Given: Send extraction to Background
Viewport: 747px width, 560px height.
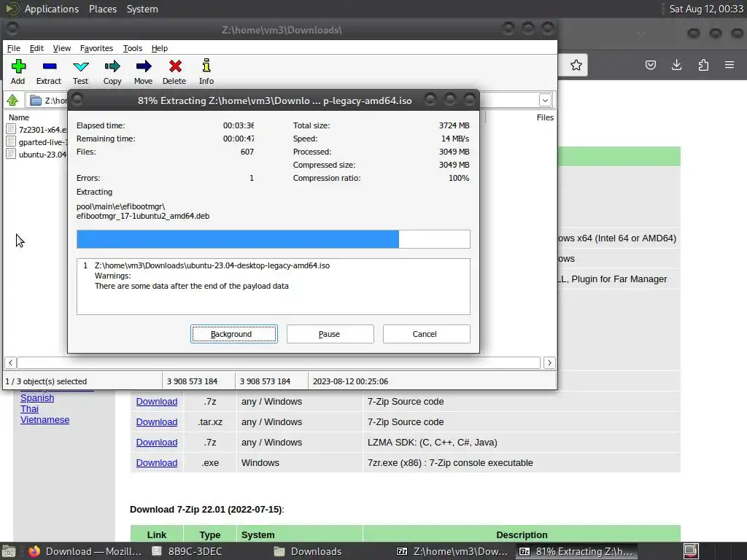Looking at the screenshot, I should coord(234,334).
